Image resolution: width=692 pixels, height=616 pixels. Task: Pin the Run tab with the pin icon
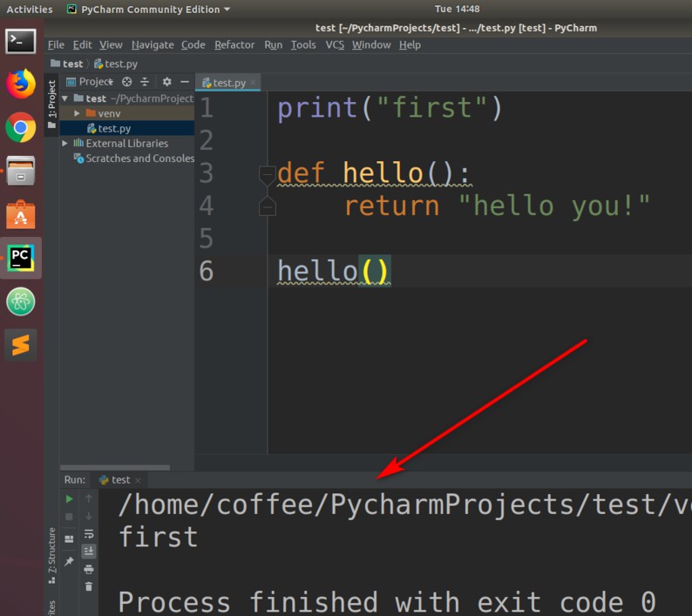click(70, 561)
